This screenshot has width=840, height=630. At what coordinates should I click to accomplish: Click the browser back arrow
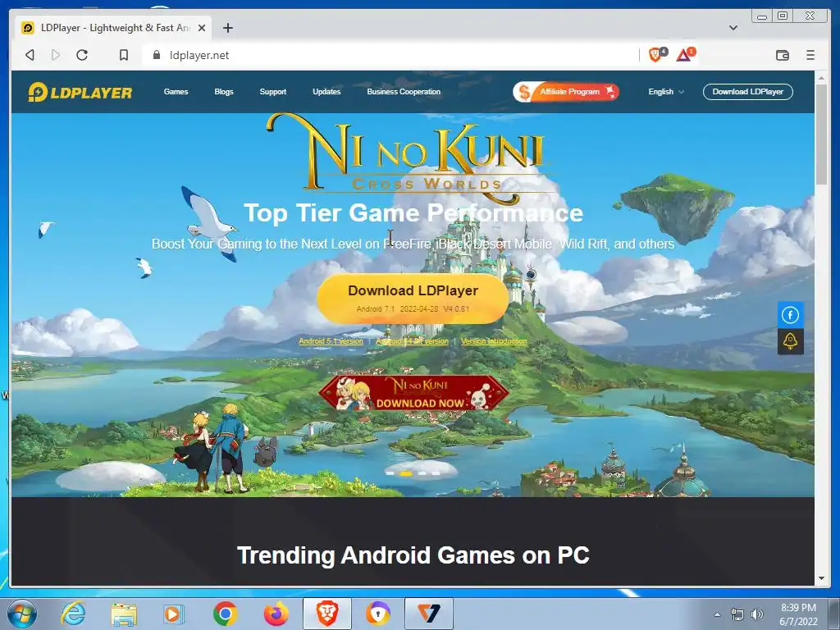click(30, 55)
